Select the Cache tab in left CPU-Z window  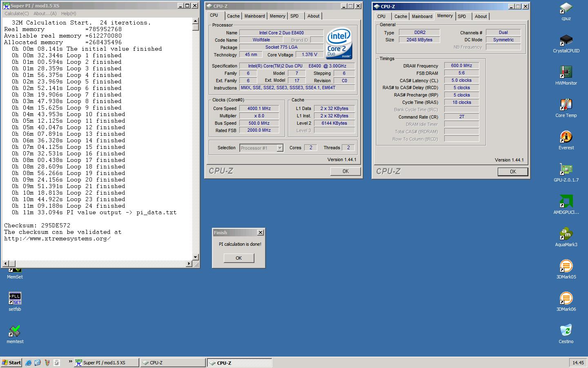click(233, 16)
